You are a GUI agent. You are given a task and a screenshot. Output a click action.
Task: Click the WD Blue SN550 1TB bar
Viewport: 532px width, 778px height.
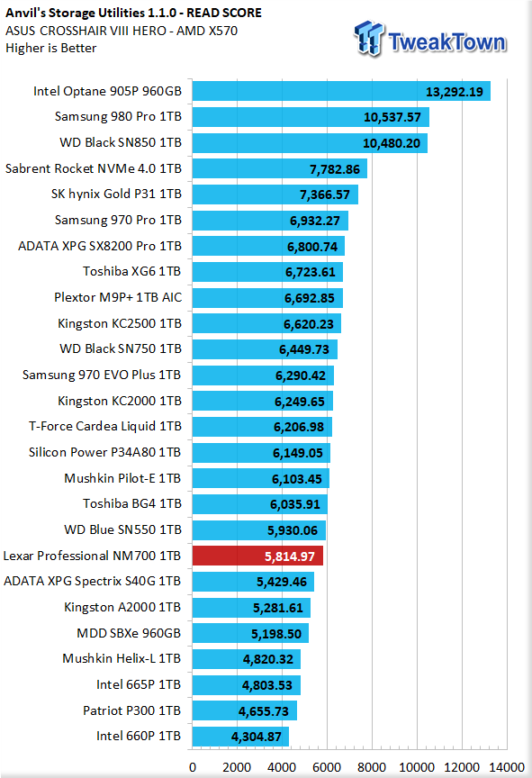[x=259, y=529]
